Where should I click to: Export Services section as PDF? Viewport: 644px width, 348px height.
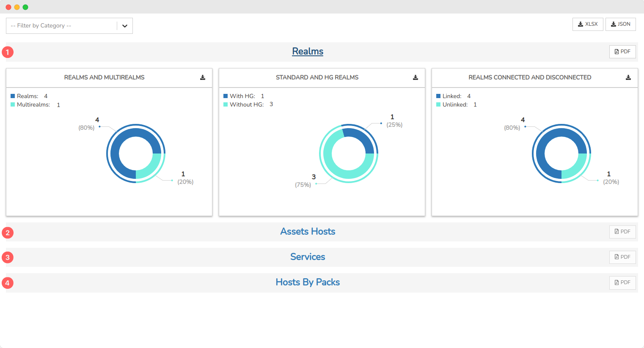click(622, 257)
